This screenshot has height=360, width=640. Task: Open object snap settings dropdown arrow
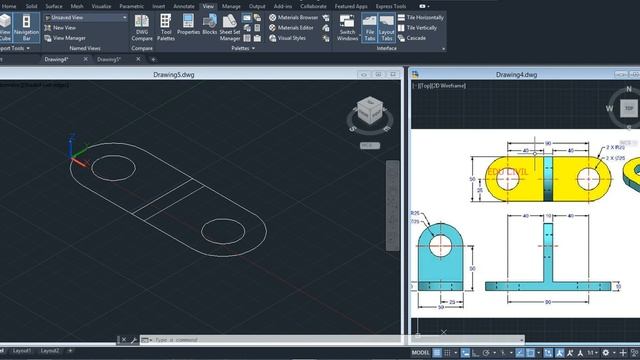point(538,353)
